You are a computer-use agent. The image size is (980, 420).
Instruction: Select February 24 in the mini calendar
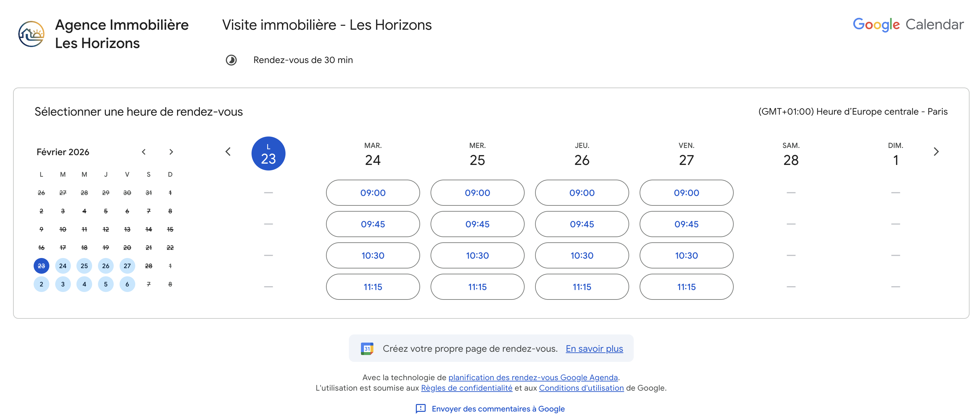[x=63, y=266]
